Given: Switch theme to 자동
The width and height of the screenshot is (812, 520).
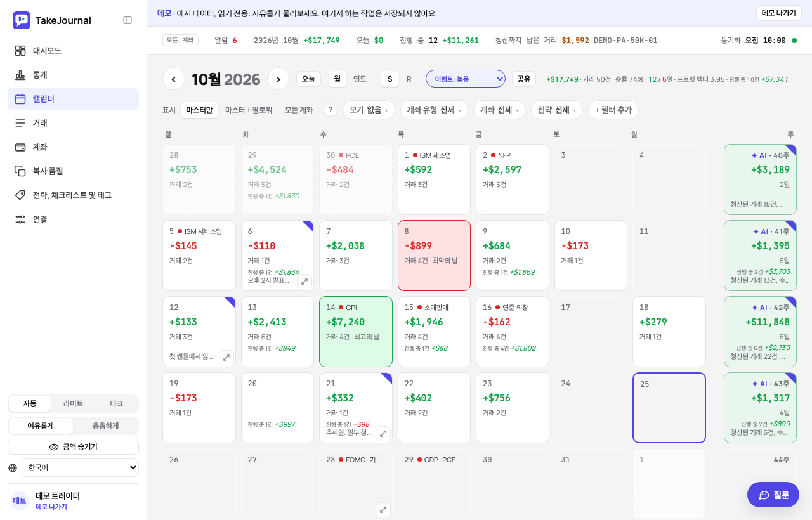Looking at the screenshot, I should click(30, 404).
